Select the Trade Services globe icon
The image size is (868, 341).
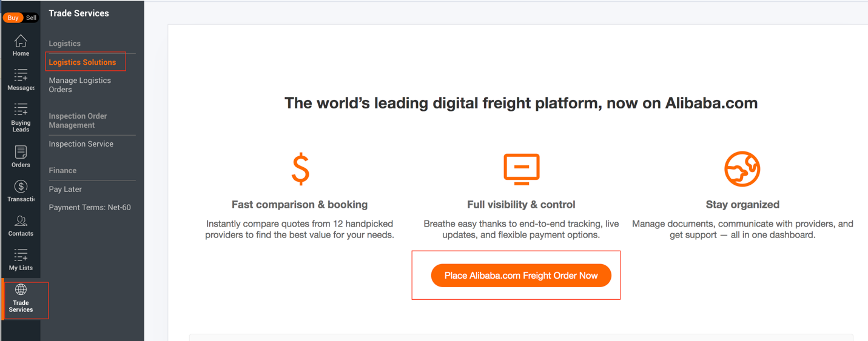(21, 290)
